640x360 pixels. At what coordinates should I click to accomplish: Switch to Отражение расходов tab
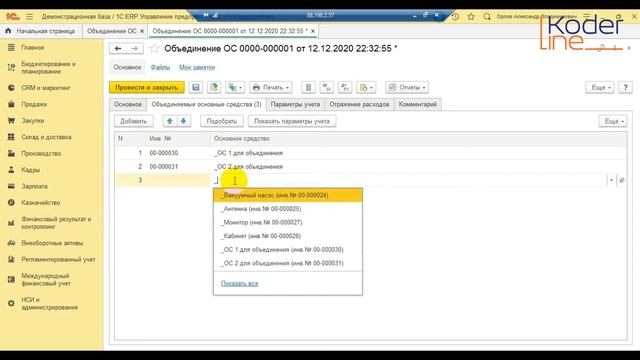tap(359, 104)
